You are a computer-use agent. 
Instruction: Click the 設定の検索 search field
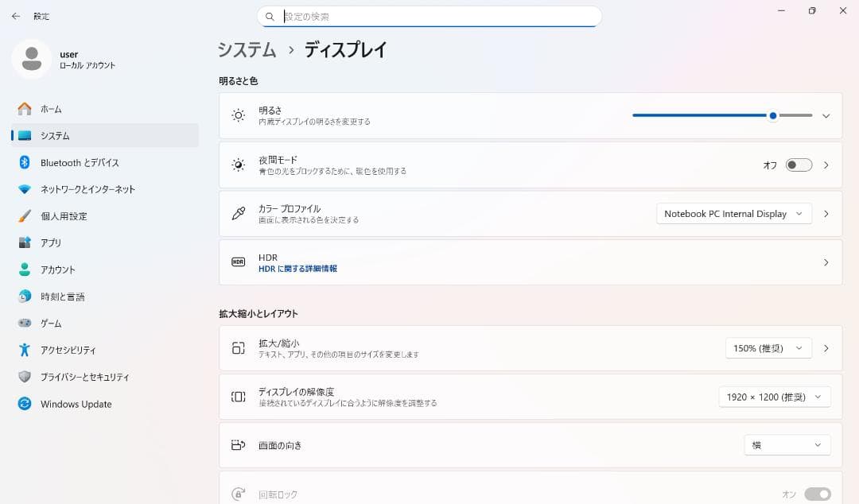[x=429, y=16]
